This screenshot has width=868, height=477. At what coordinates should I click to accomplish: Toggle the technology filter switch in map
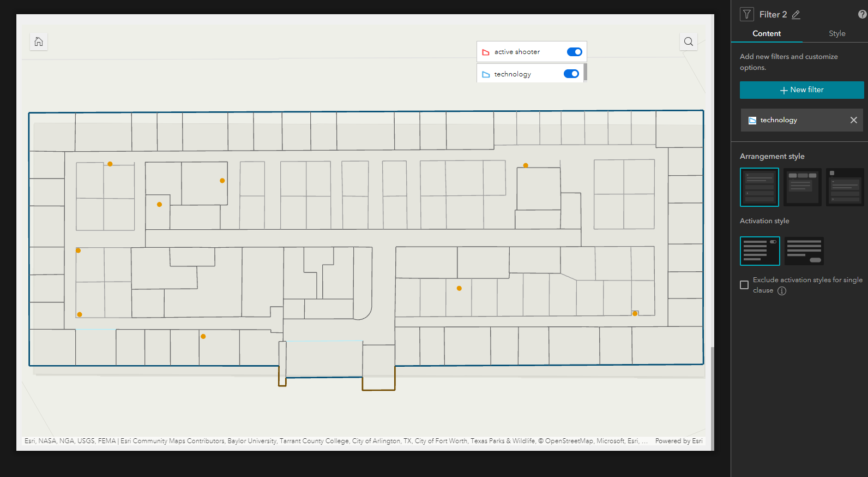[x=571, y=74]
